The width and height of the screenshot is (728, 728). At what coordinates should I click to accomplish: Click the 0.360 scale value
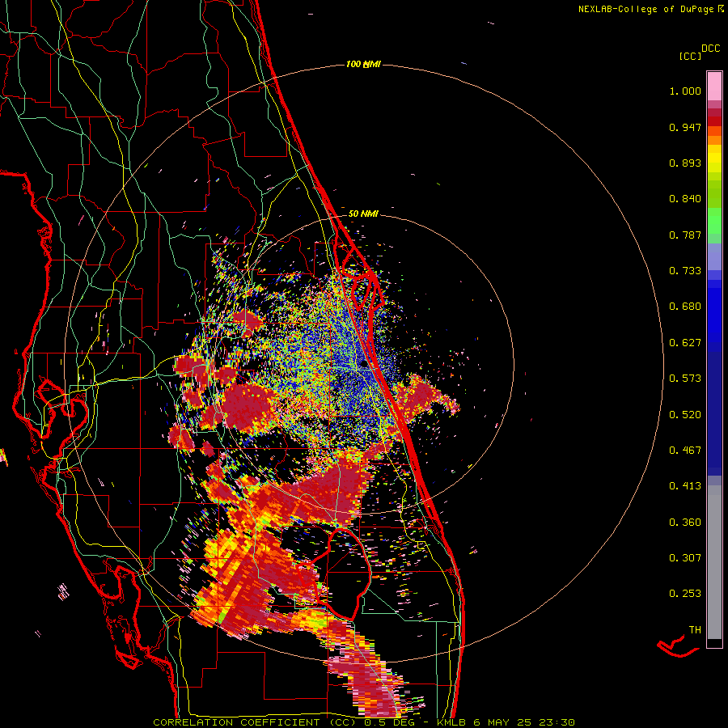[x=685, y=523]
